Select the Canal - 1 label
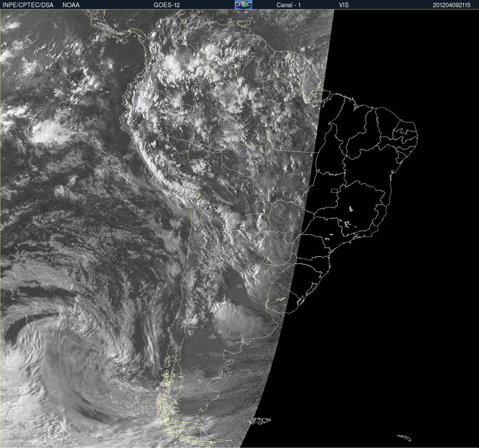This screenshot has height=448, width=479. click(288, 5)
